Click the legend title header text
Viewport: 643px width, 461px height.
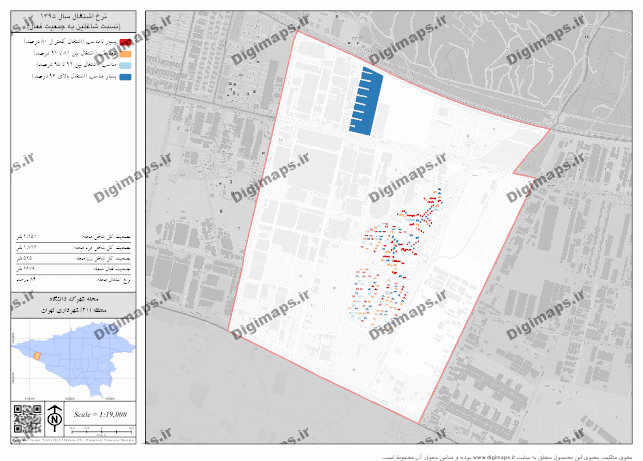point(71,21)
